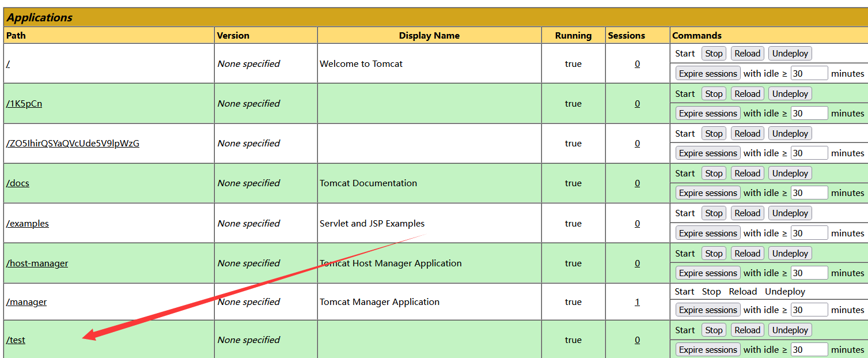
Task: Open sessions count link for root "/" application
Action: tap(637, 64)
